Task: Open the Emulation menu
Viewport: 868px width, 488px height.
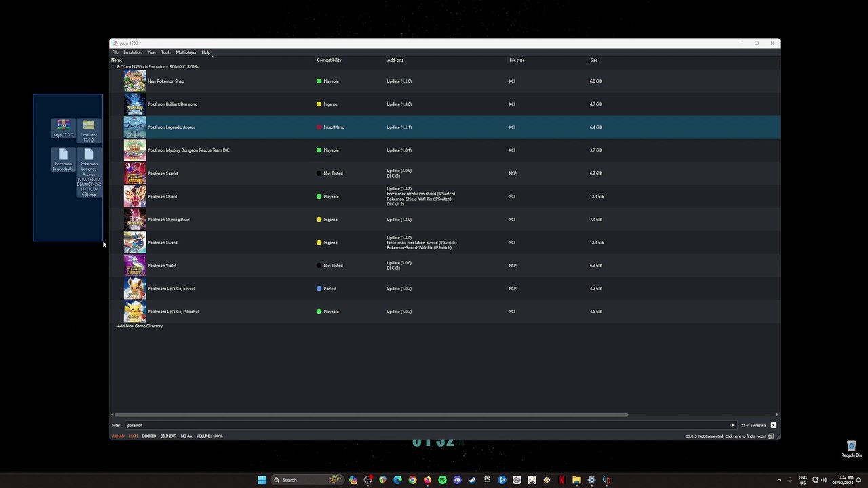Action: point(133,52)
